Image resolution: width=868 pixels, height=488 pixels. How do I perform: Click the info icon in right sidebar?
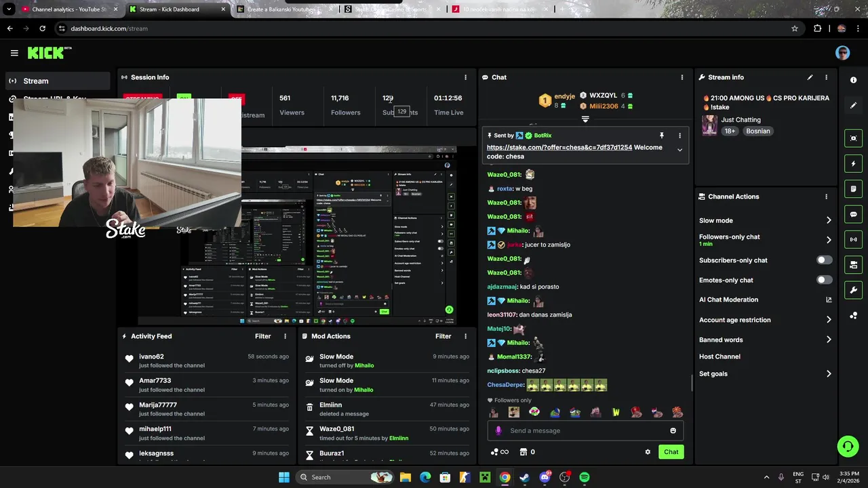(x=853, y=80)
